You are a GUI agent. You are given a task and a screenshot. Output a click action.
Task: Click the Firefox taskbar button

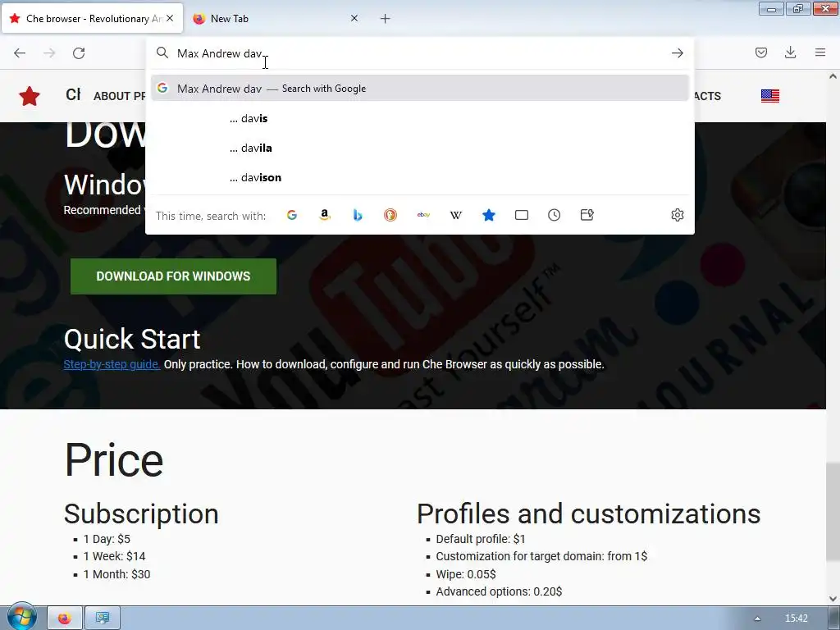click(65, 619)
